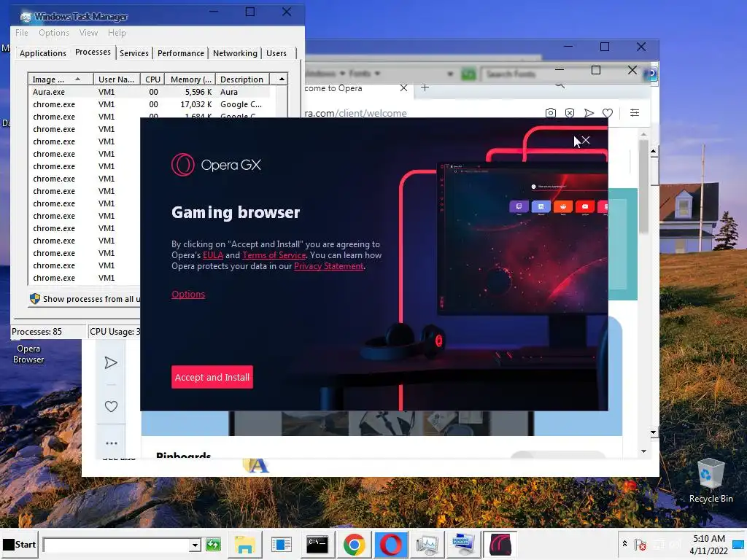Close the Welcome to Opera tab
Screen dimensions: 747x560
403,88
